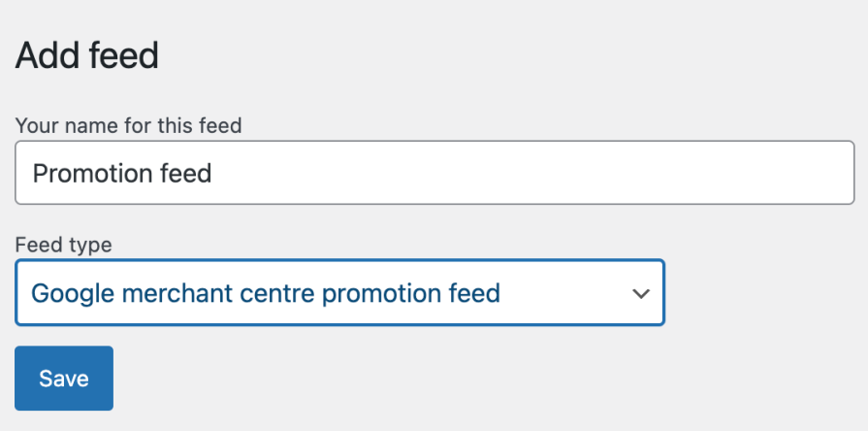Click the down arrow beside promotion feed type

(639, 293)
